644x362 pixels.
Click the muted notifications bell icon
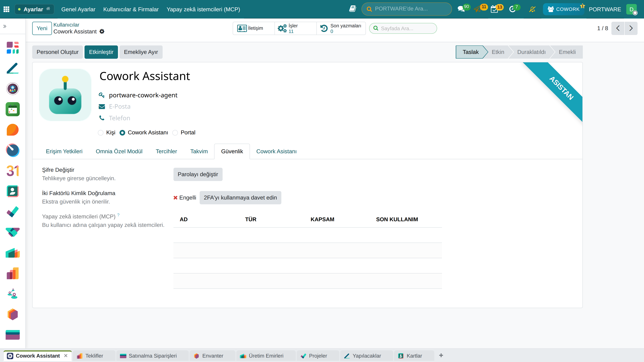point(532,9)
